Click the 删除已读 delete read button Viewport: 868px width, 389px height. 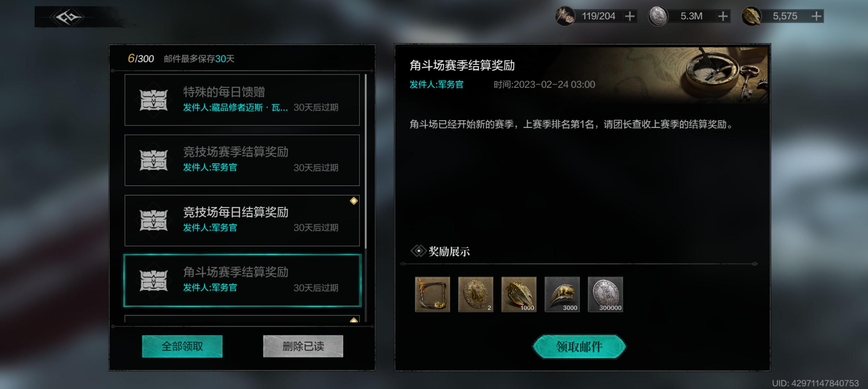303,346
